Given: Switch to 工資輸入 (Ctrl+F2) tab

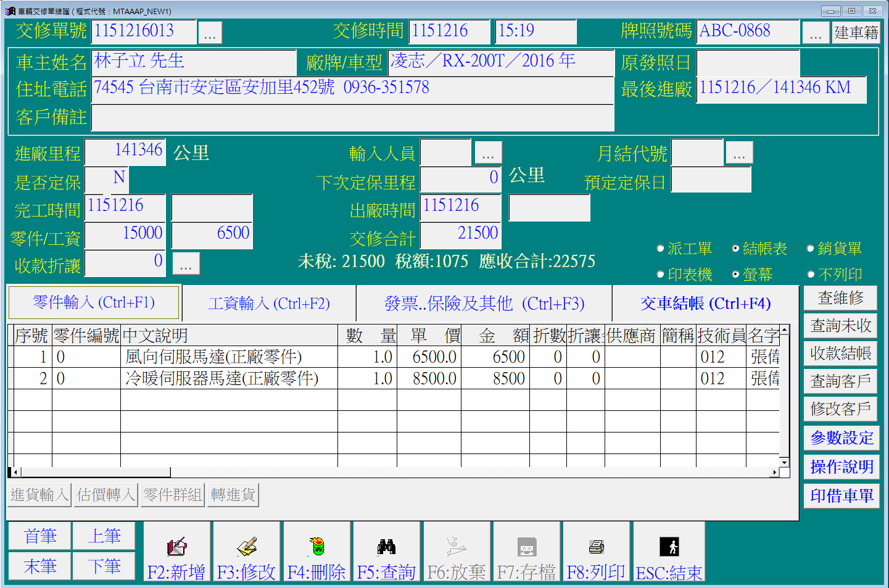Looking at the screenshot, I should [269, 304].
